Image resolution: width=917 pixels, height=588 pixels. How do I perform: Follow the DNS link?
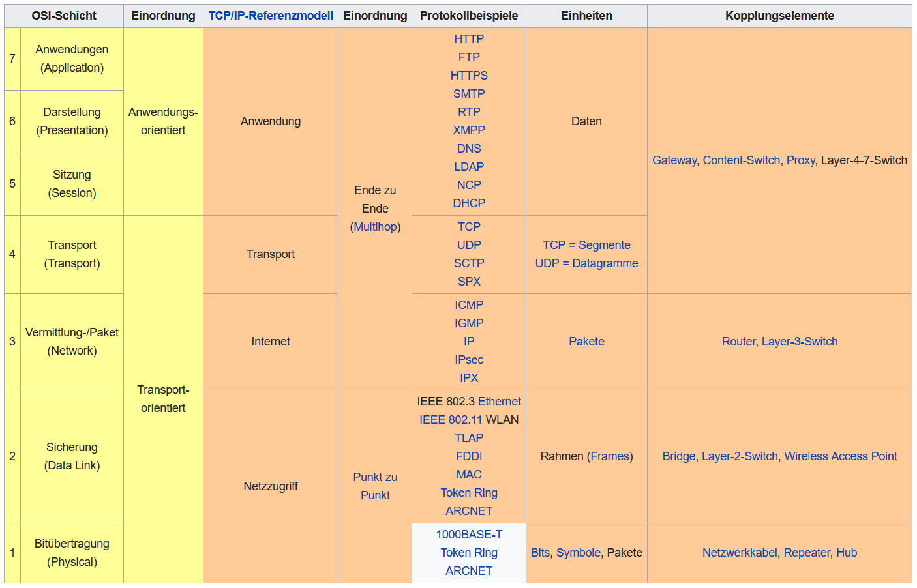point(469,149)
